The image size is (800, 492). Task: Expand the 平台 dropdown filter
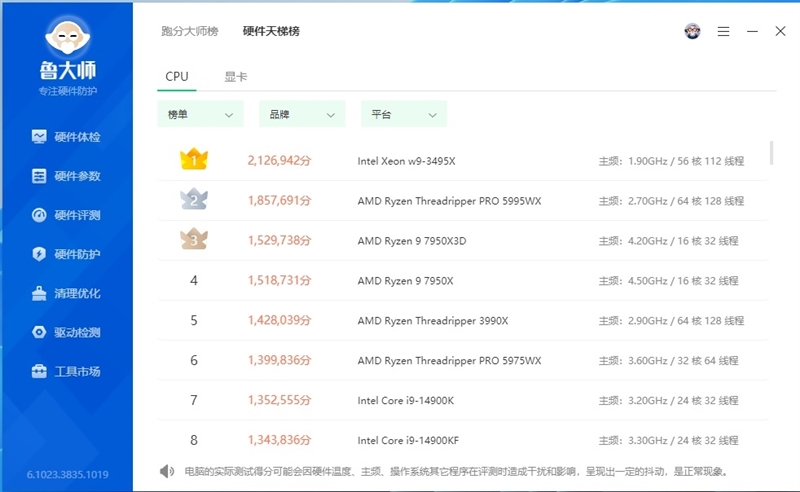[404, 114]
